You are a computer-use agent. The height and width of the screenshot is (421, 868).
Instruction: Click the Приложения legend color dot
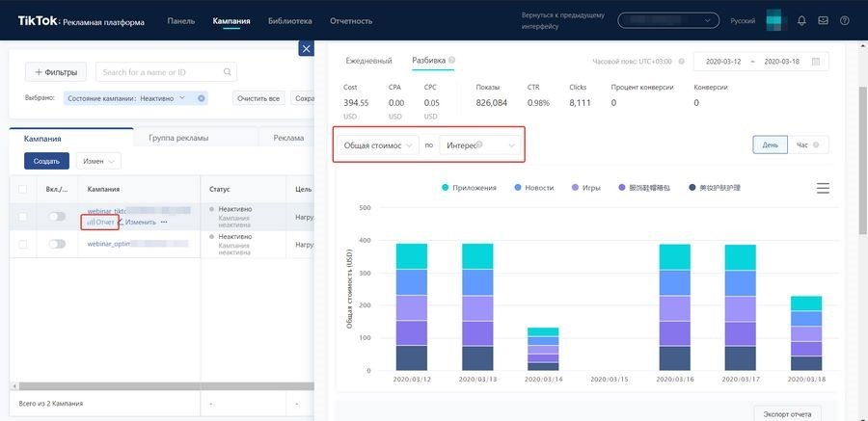[445, 188]
